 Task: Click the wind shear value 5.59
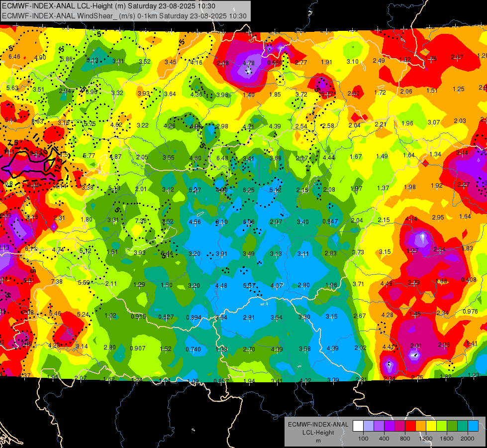84,283
